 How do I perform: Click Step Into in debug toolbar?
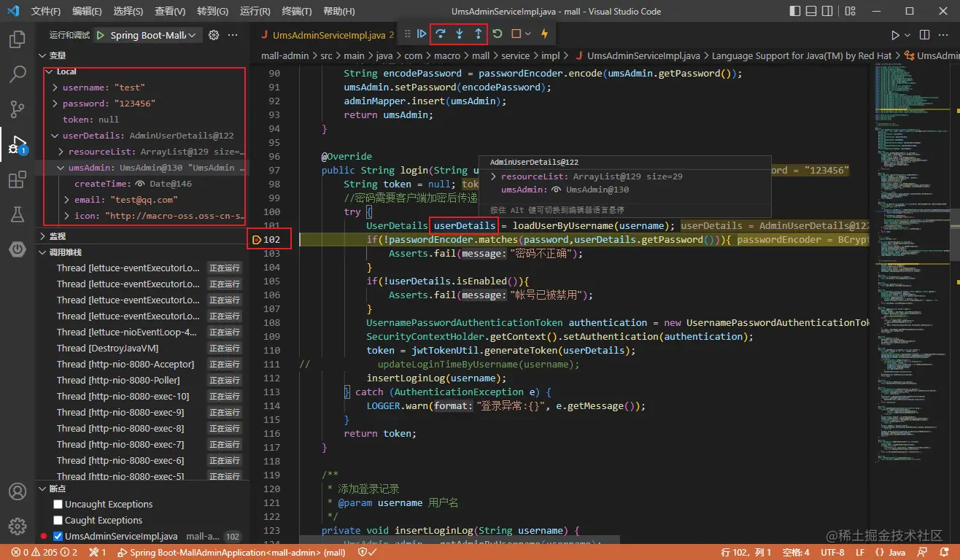(459, 34)
